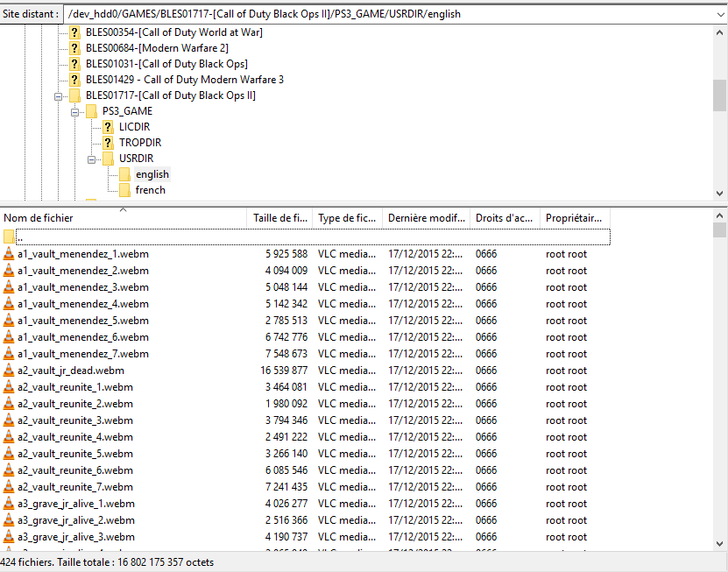Open the remote site path dropdown
This screenshot has height=572, width=728.
[x=720, y=14]
